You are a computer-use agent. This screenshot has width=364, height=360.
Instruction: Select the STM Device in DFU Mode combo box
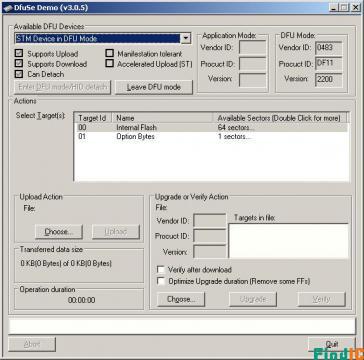[x=103, y=38]
